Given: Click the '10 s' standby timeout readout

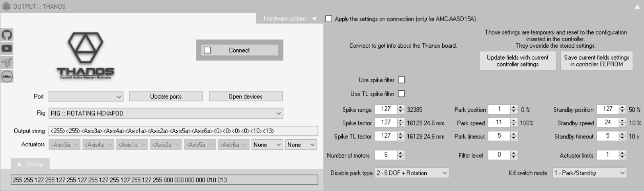Looking at the screenshot, I should 634,137.
